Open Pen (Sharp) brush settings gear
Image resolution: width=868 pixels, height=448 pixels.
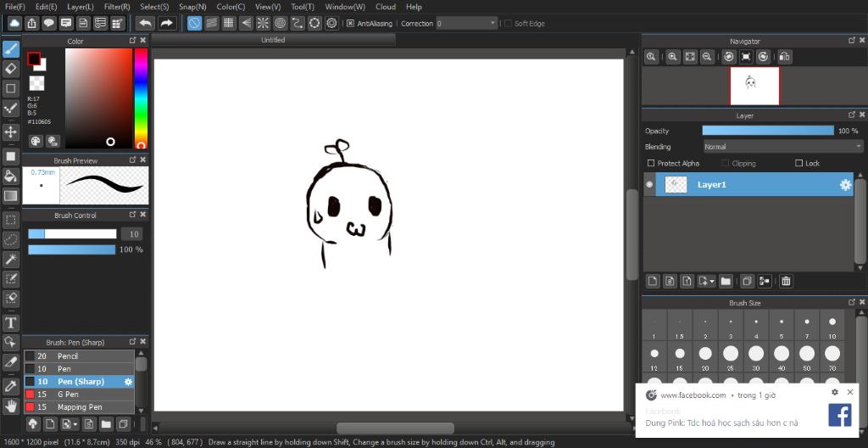[x=129, y=382]
